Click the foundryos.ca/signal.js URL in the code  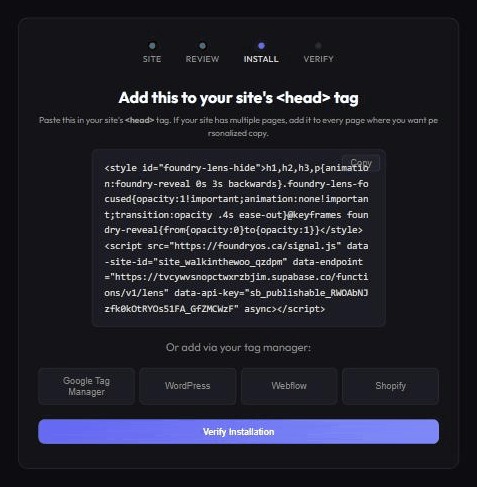pyautogui.click(x=255, y=246)
